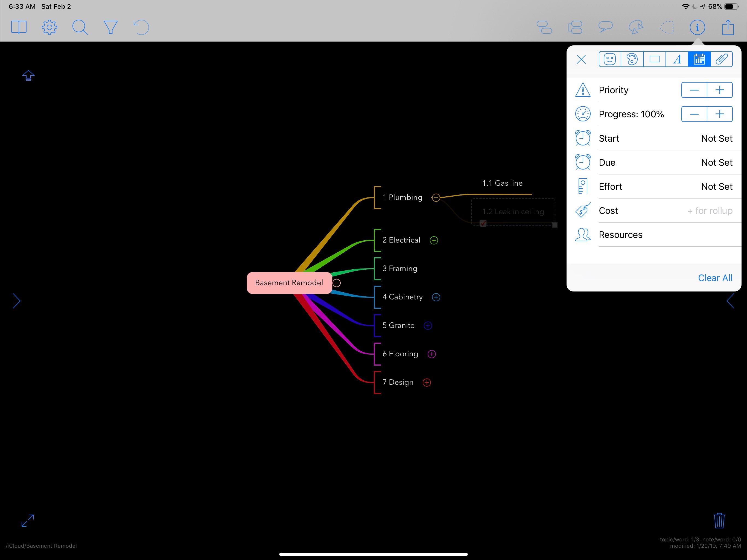Select the 3 Framing topic
The image size is (747, 560).
400,269
